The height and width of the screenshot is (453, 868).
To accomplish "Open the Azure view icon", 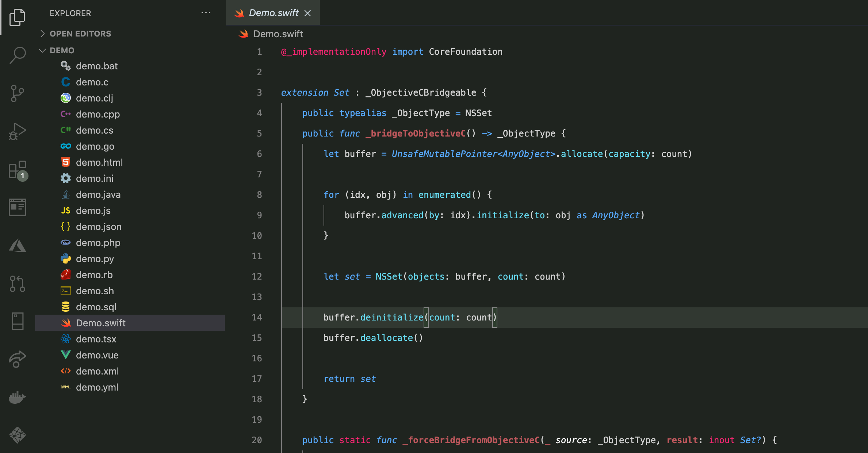I will tap(17, 246).
